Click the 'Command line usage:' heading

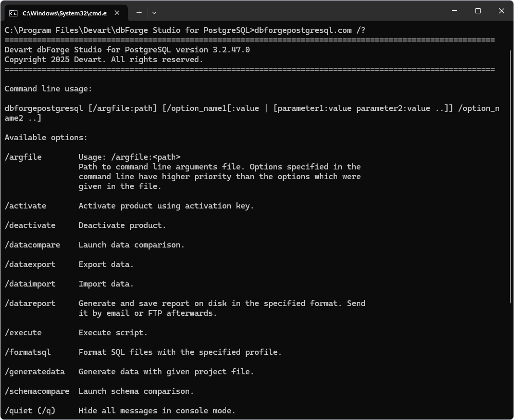tap(48, 89)
